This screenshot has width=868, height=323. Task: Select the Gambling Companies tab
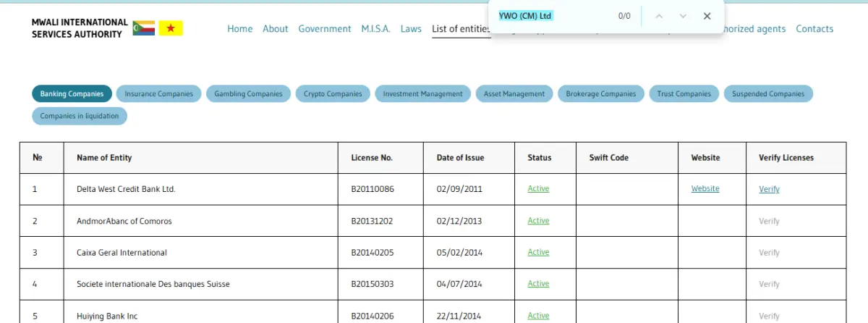coord(249,93)
